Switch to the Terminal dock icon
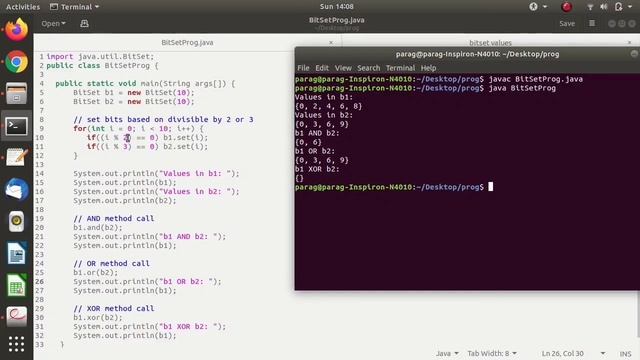640x360 pixels. 16,126
